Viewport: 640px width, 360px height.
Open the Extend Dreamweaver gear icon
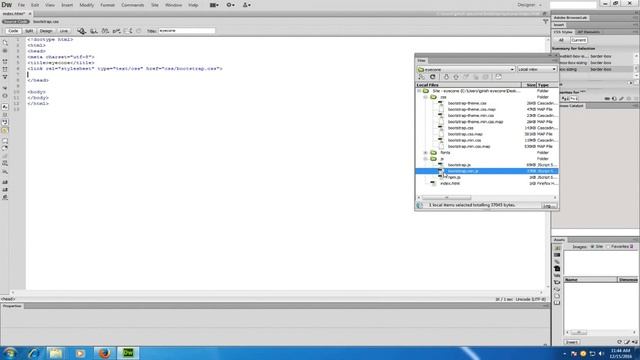point(230,5)
